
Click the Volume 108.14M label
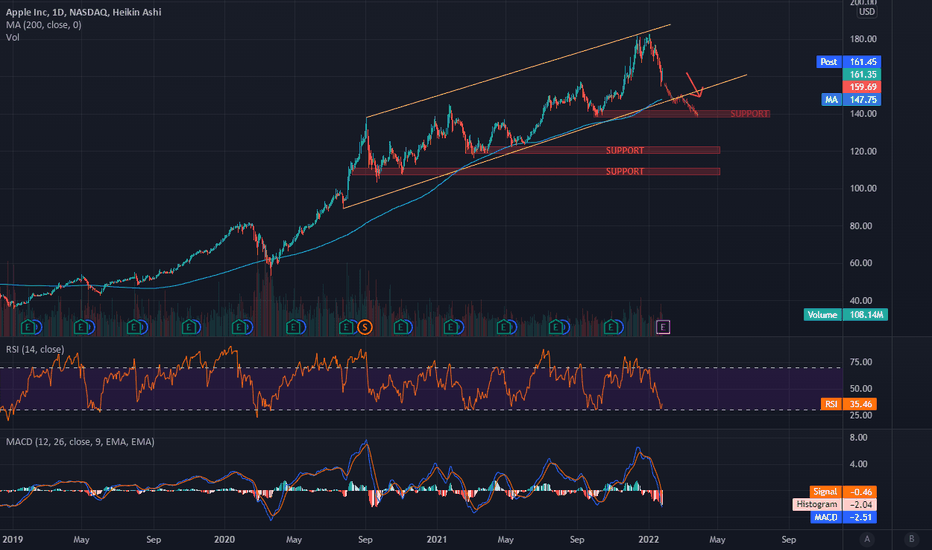846,315
